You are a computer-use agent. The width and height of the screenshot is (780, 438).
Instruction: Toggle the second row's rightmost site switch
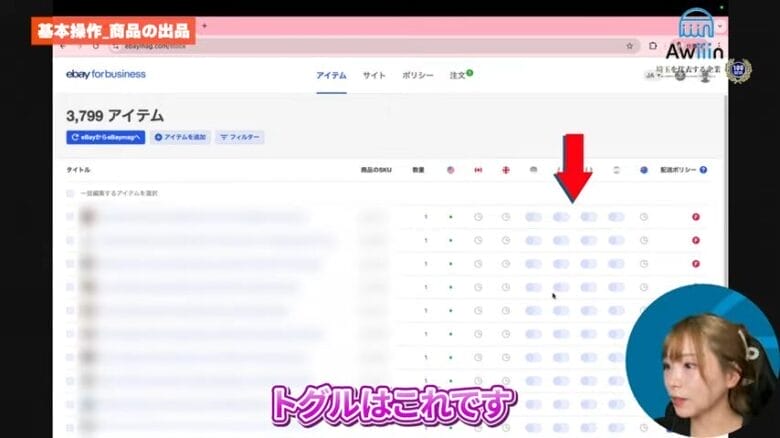tap(616, 240)
